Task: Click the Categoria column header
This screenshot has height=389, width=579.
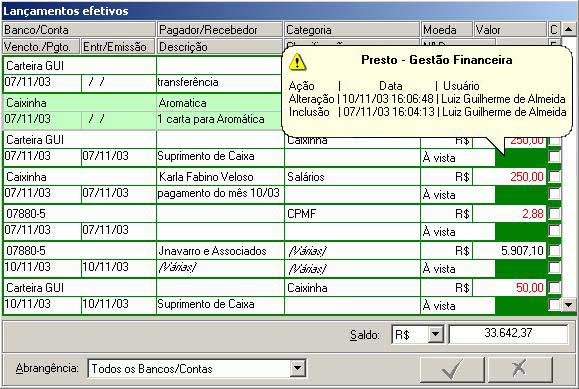Action: [x=352, y=30]
